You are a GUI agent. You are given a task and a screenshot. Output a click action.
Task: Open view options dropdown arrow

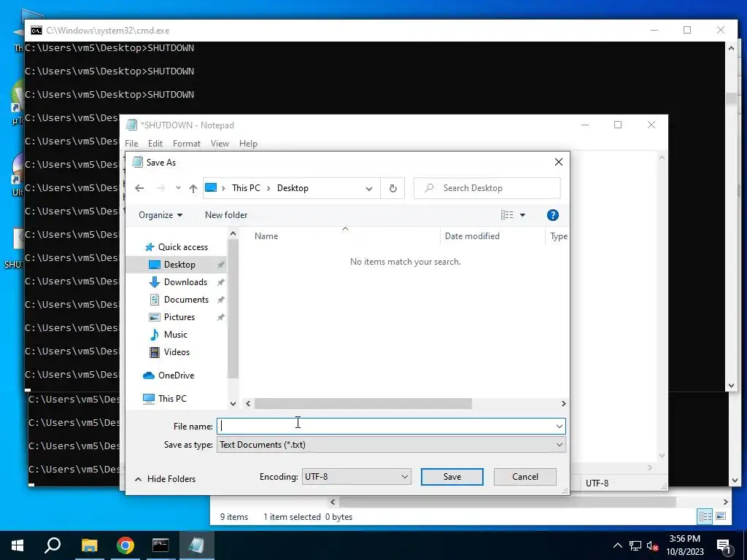point(522,215)
